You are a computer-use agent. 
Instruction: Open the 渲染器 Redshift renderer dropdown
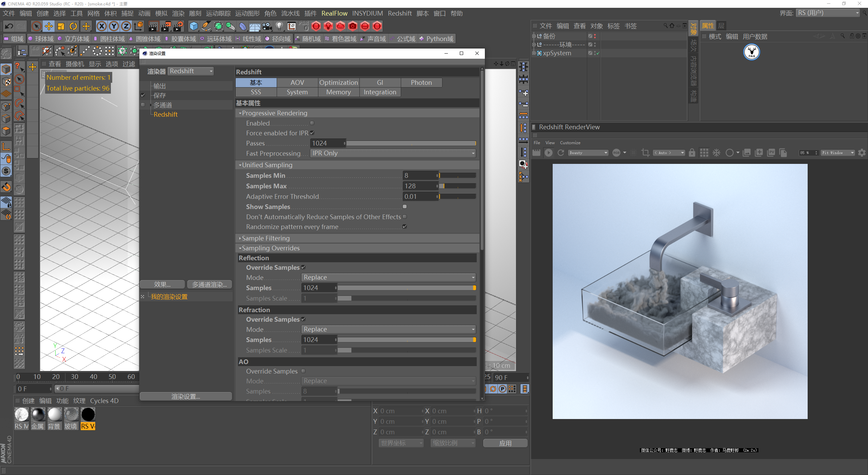pyautogui.click(x=191, y=71)
